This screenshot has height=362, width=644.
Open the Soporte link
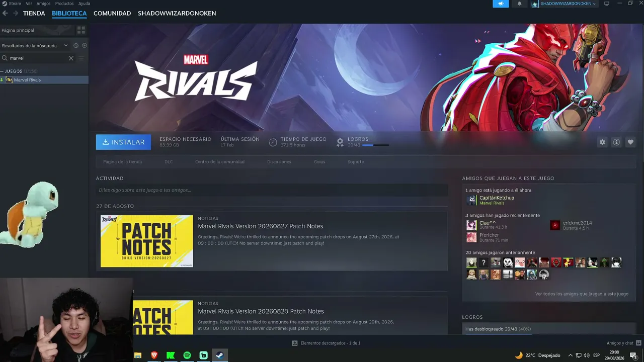tap(356, 162)
